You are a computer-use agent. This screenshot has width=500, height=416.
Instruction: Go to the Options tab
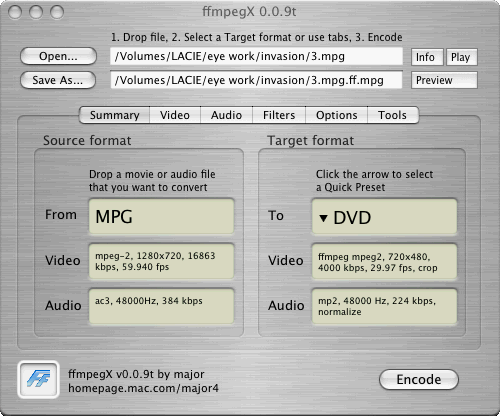pyautogui.click(x=336, y=115)
